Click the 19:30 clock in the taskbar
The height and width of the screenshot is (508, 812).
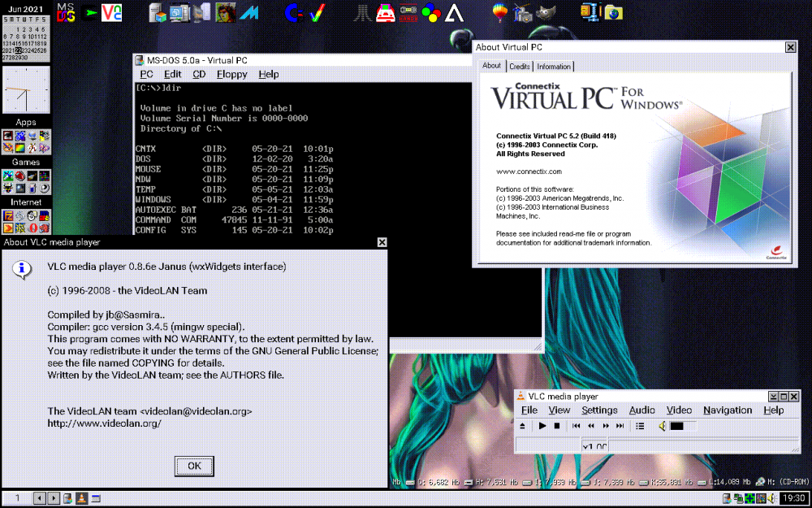click(794, 498)
